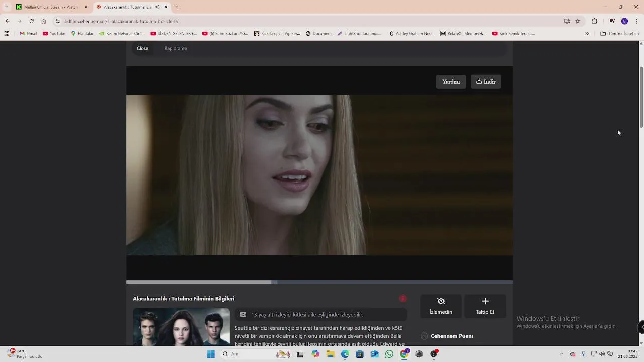Bookmark this page with star icon
The width and height of the screenshot is (644, 362).
[x=578, y=21]
